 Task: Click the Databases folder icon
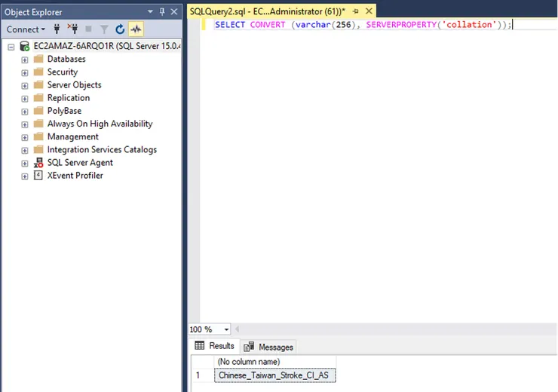point(38,59)
